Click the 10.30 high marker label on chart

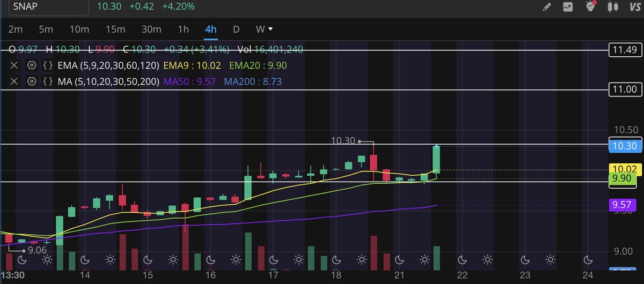pyautogui.click(x=343, y=141)
